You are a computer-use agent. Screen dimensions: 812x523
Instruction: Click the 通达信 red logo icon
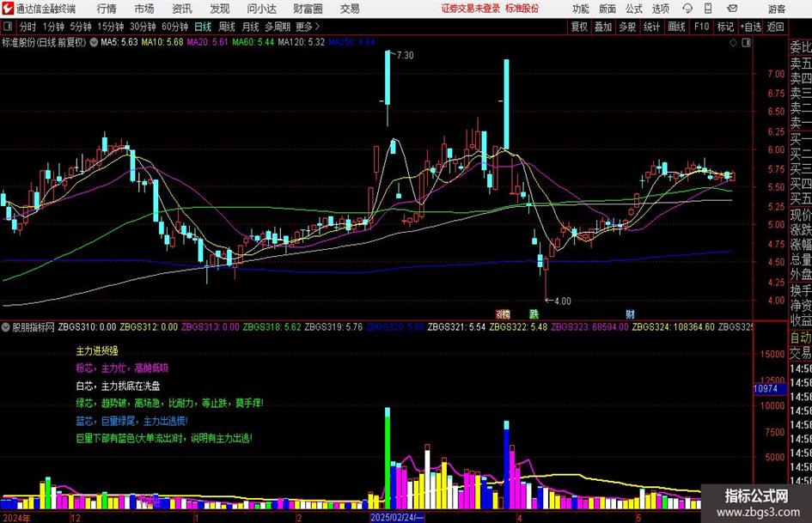(x=7, y=9)
